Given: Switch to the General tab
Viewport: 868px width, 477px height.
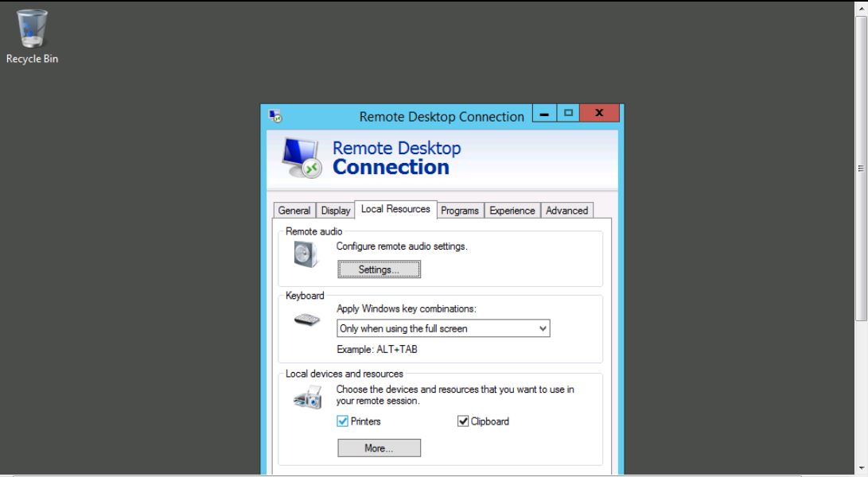Looking at the screenshot, I should coord(294,211).
